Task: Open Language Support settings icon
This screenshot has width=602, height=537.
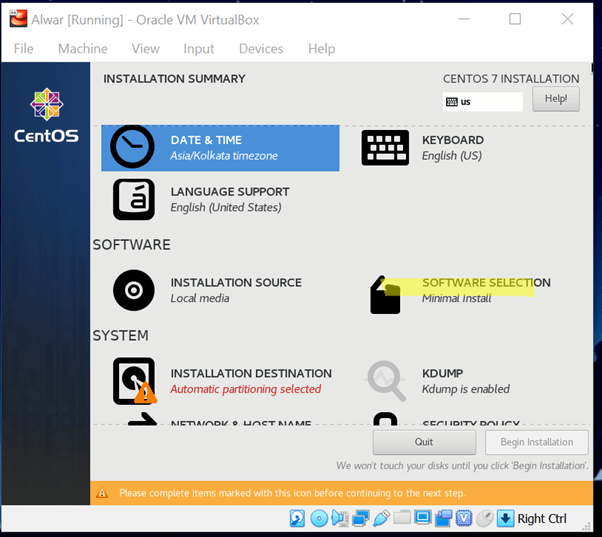Action: [x=133, y=199]
